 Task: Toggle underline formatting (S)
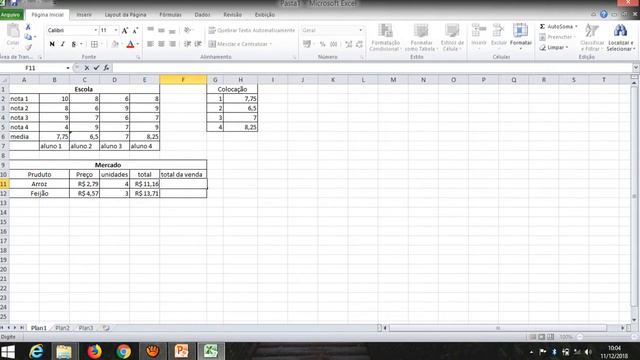tap(73, 44)
